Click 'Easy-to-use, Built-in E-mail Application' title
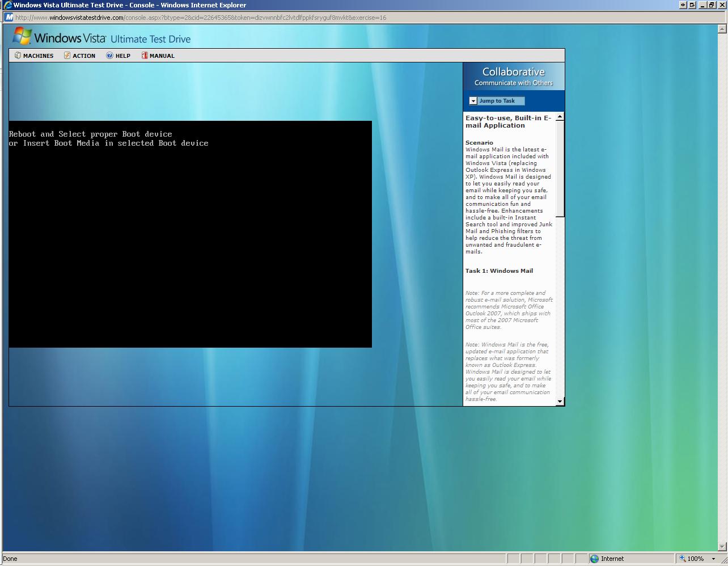 point(509,122)
